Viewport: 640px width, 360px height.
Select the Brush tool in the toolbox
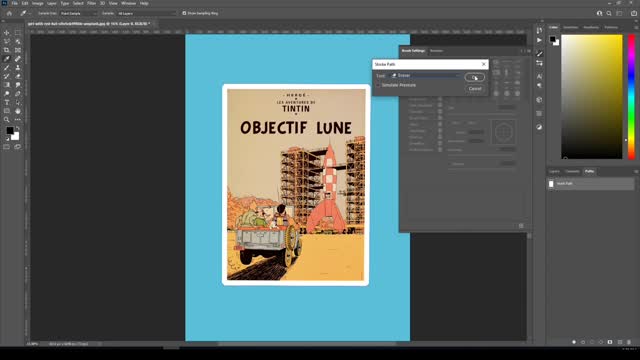7,67
